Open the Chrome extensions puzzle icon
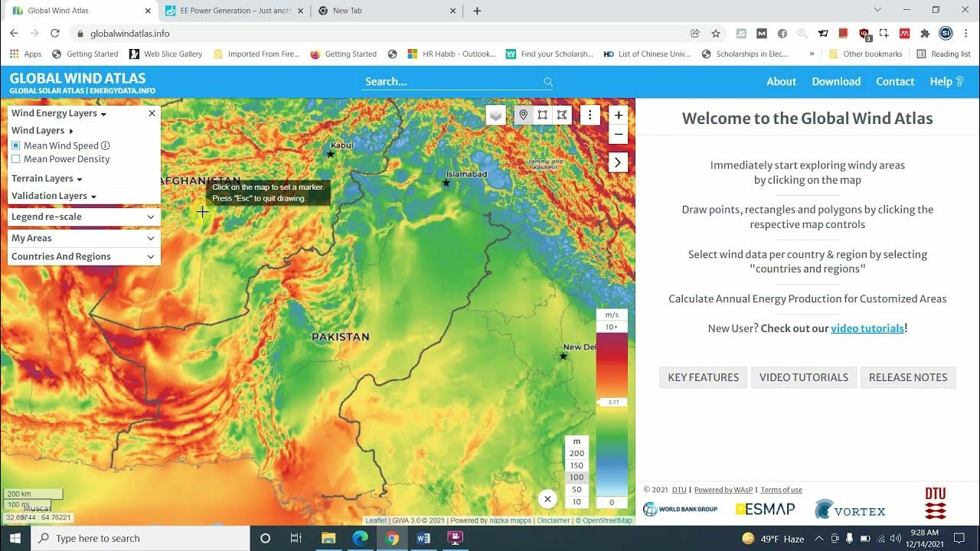 click(x=925, y=34)
